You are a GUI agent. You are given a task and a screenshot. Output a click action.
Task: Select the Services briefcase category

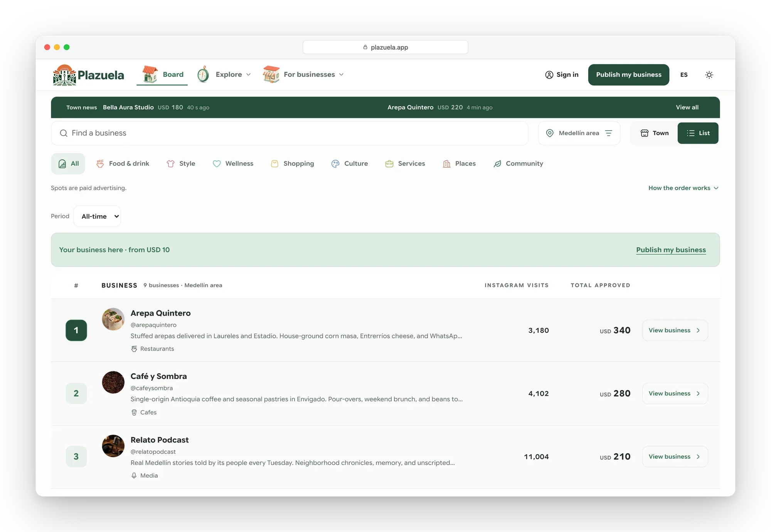tap(405, 164)
